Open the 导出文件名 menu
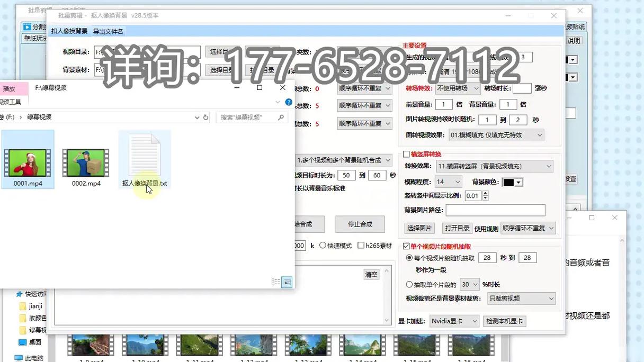 (x=107, y=31)
